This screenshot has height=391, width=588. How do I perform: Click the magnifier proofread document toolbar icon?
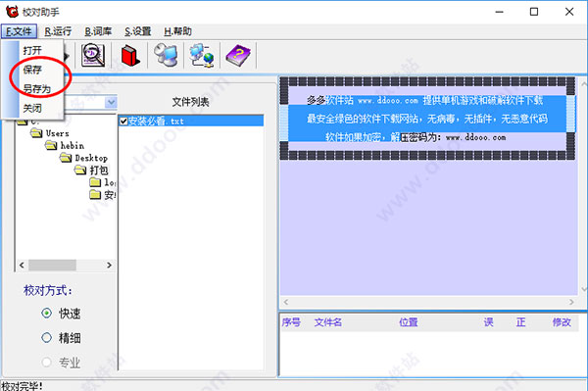coord(93,55)
